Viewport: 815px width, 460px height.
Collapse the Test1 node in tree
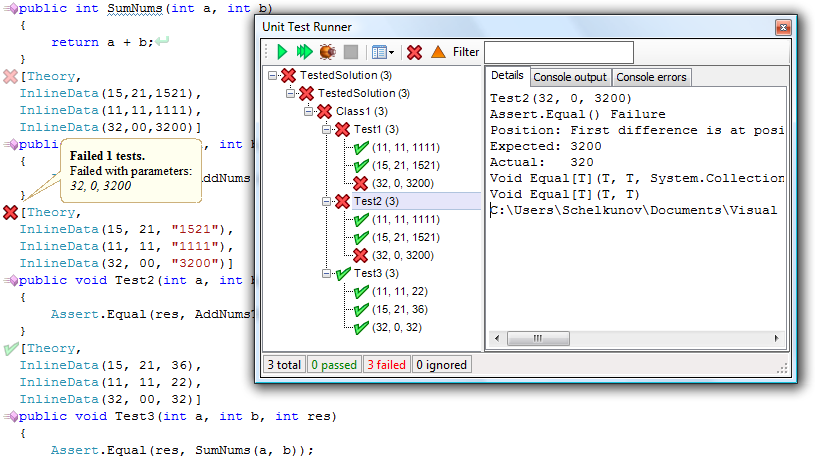(x=327, y=130)
